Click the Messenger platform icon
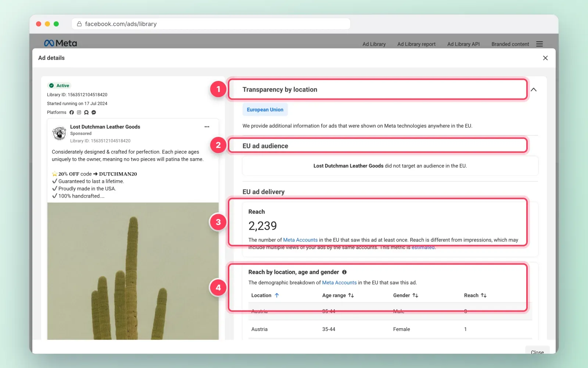This screenshot has width=588, height=368. coord(94,113)
